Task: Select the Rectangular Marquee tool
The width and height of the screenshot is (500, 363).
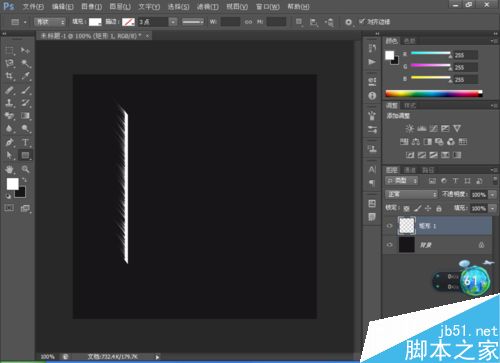Action: tap(9, 51)
